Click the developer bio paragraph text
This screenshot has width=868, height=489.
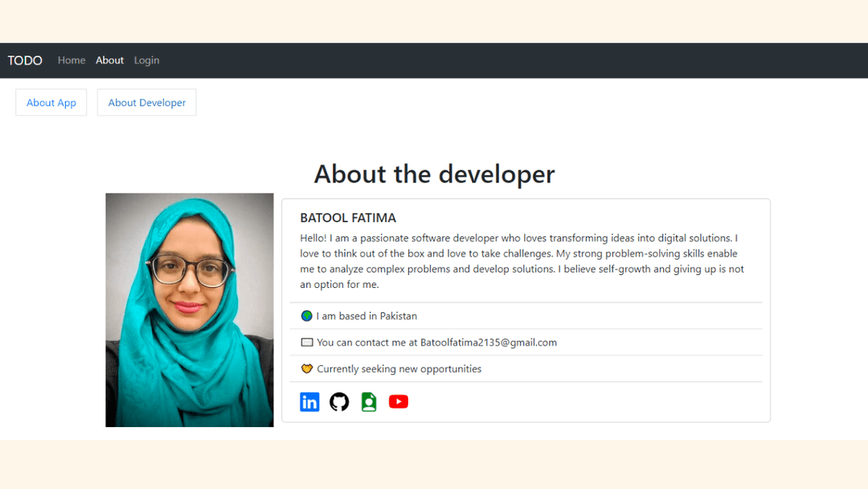point(522,261)
